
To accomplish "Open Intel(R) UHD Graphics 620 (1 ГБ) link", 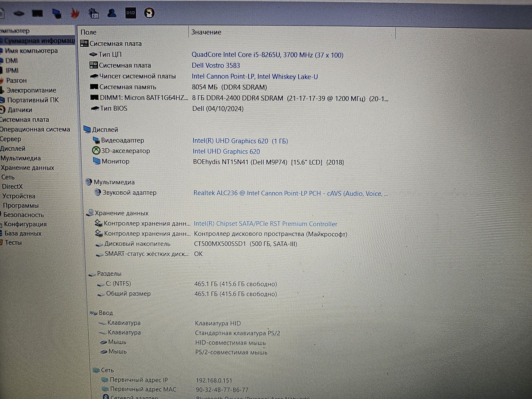I will click(240, 141).
